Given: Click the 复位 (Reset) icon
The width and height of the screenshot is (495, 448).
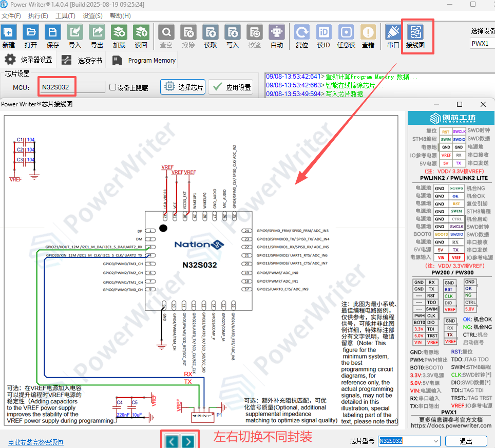Looking at the screenshot, I should tap(302, 35).
